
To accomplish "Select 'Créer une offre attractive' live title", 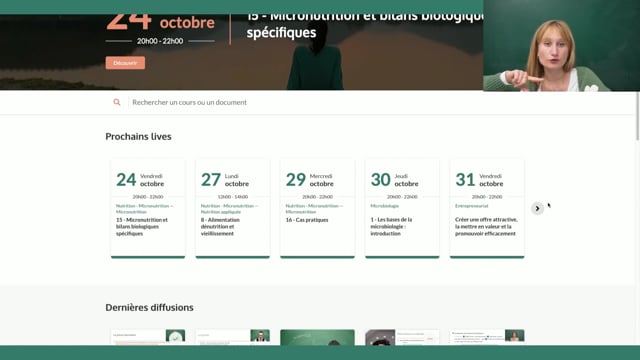I will tap(486, 227).
